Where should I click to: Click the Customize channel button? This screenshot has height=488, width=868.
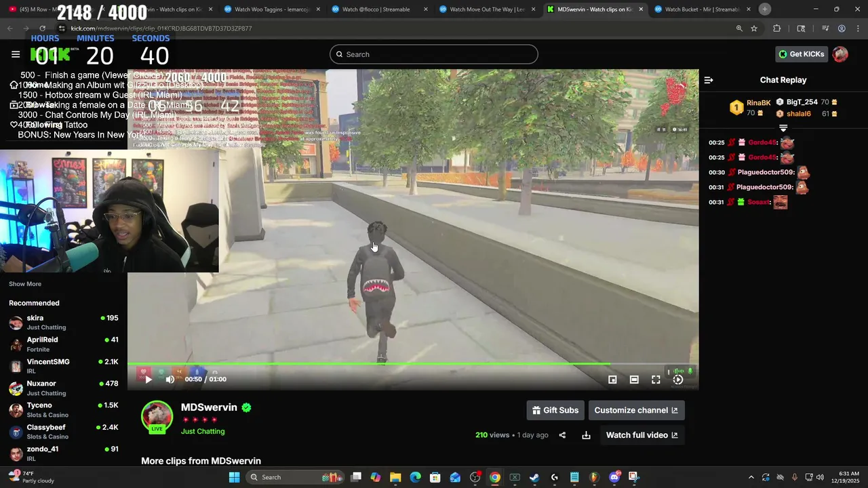636,410
